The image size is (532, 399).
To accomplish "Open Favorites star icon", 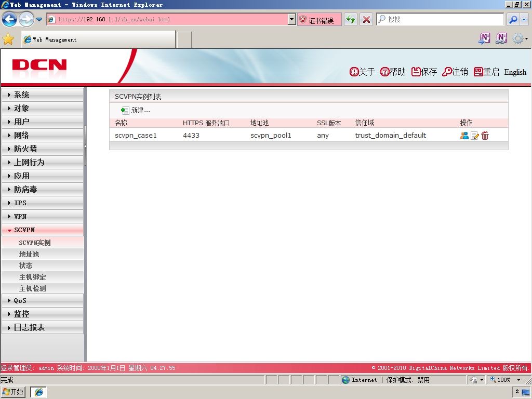I will [8, 39].
